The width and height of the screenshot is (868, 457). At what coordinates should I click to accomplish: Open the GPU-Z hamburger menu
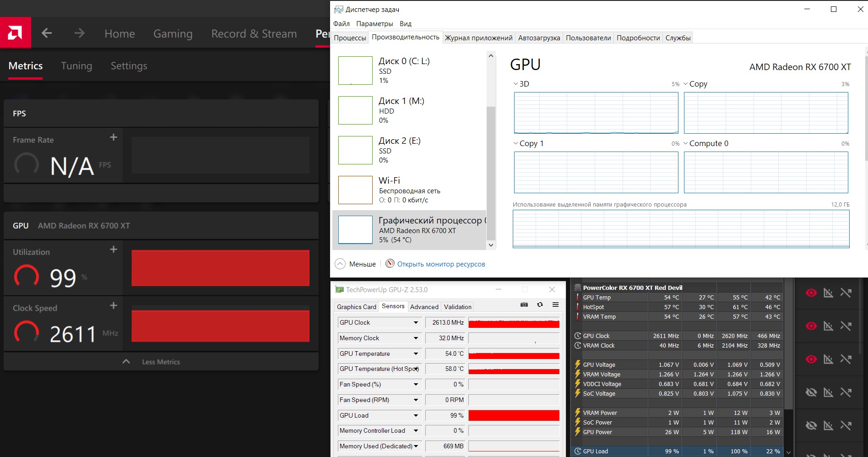[555, 305]
